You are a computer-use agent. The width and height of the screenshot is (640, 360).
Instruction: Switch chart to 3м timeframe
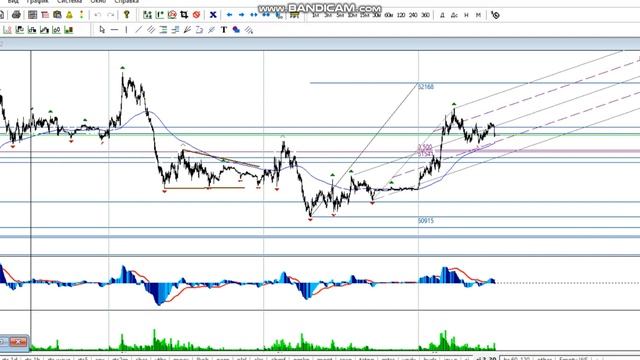[x=328, y=15]
